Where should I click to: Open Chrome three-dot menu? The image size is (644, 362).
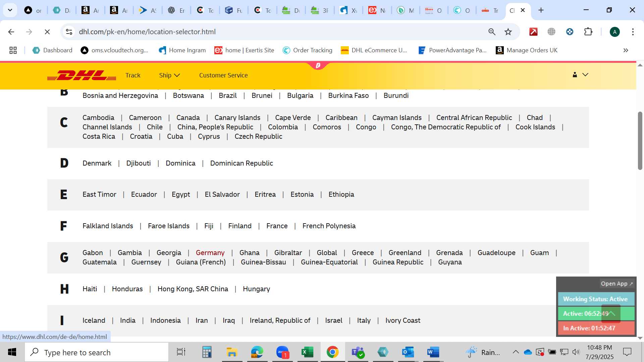pos(633,32)
